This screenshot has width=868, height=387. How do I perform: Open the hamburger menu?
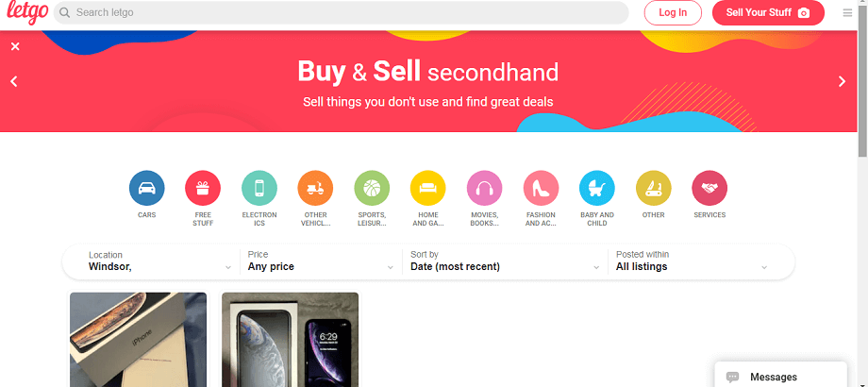[x=847, y=13]
